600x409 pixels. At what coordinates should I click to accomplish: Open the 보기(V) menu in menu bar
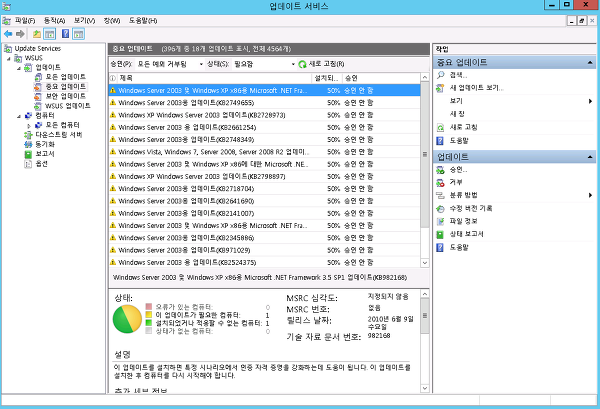tap(84, 21)
